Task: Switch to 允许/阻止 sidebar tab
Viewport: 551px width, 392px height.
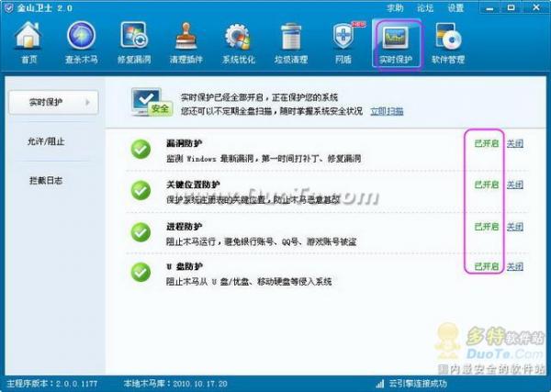Action: 46,141
